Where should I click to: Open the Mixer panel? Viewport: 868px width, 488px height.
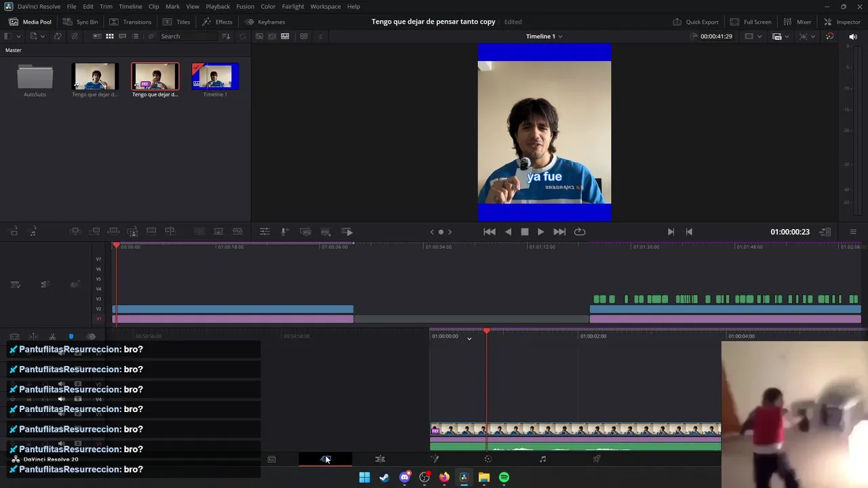click(797, 22)
